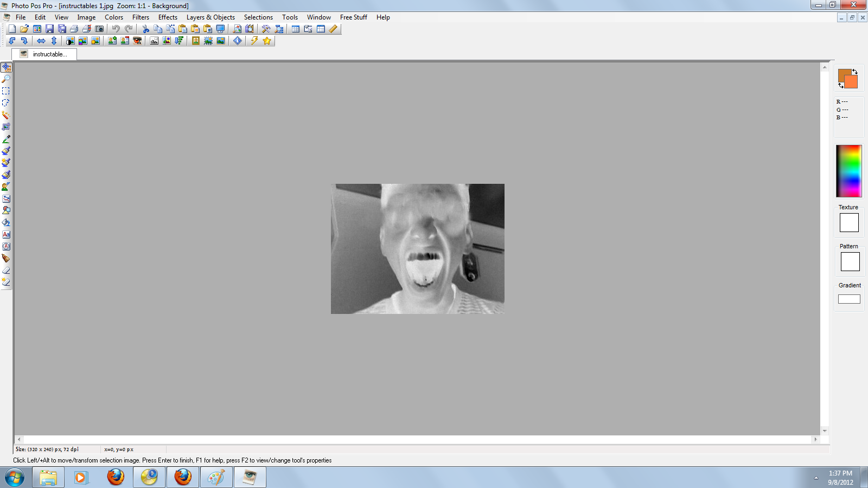This screenshot has height=488, width=868.
Task: Flip the image vertically
Action: coord(54,41)
